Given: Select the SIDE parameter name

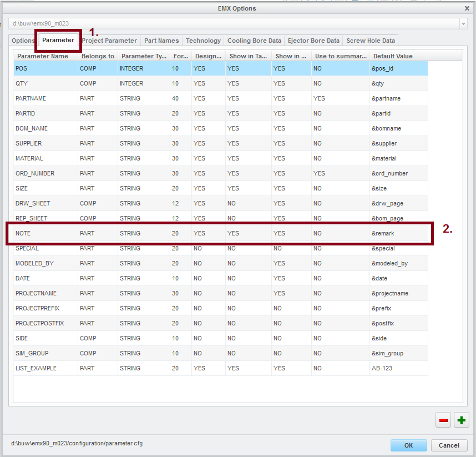Looking at the screenshot, I should click(x=22, y=338).
